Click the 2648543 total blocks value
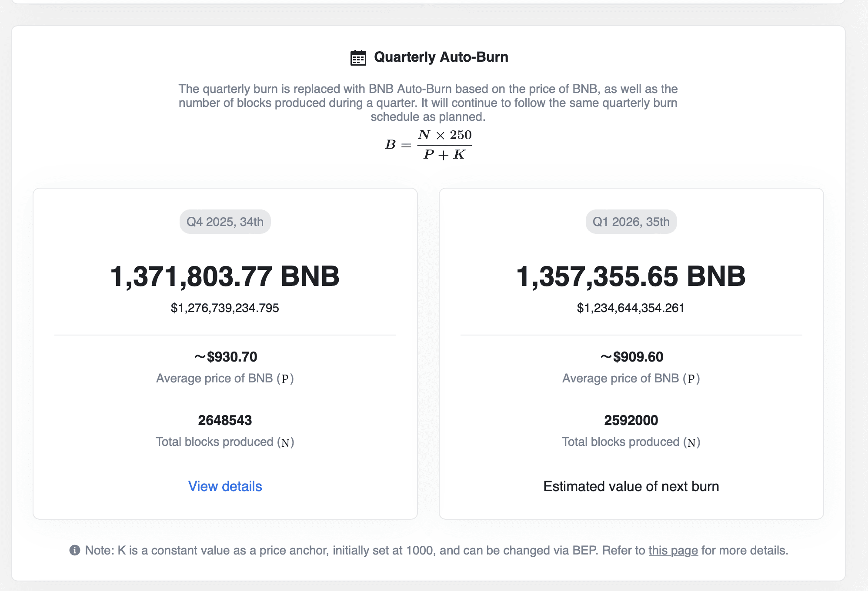The width and height of the screenshot is (868, 591). point(225,420)
